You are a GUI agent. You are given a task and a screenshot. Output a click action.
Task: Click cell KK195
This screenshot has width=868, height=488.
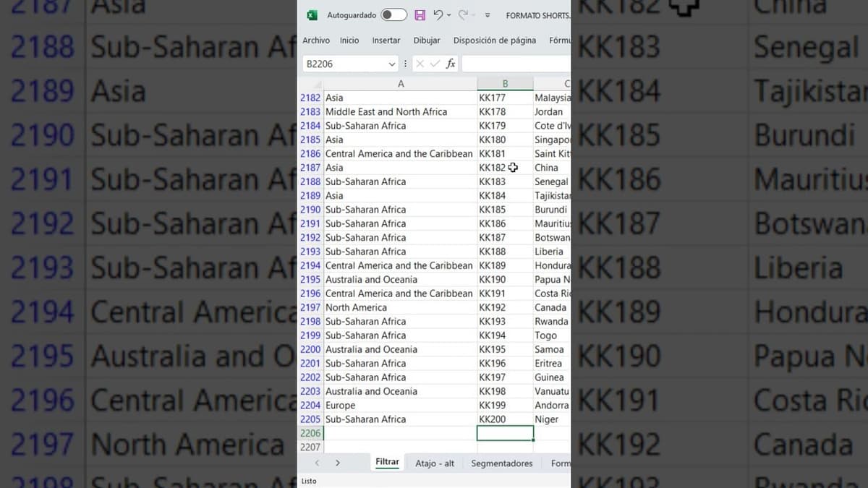pos(505,349)
